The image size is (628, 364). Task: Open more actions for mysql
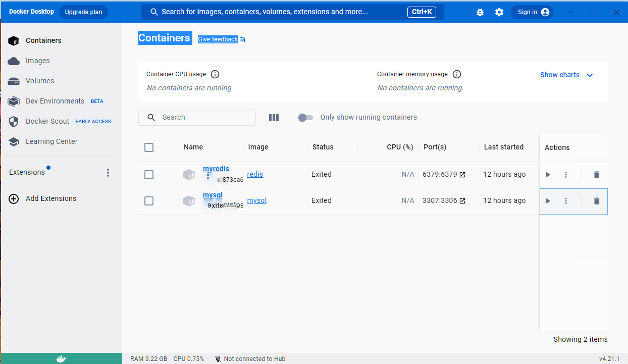tap(566, 201)
